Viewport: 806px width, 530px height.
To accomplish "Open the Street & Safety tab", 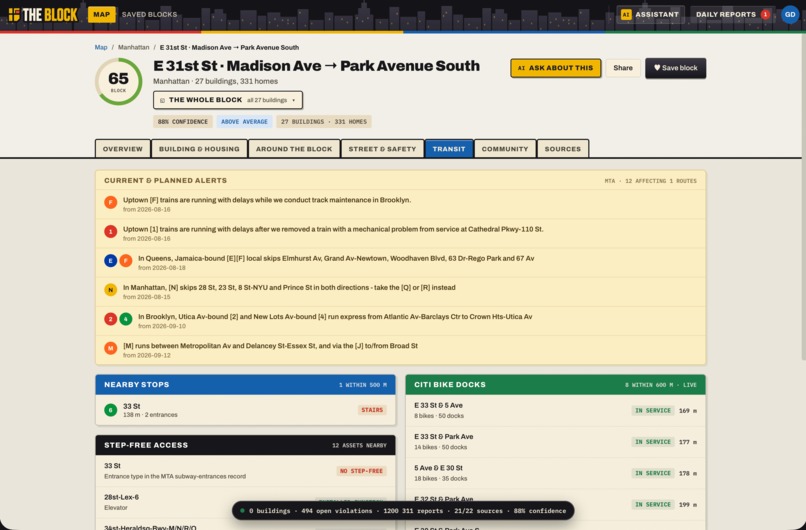I will (x=382, y=149).
